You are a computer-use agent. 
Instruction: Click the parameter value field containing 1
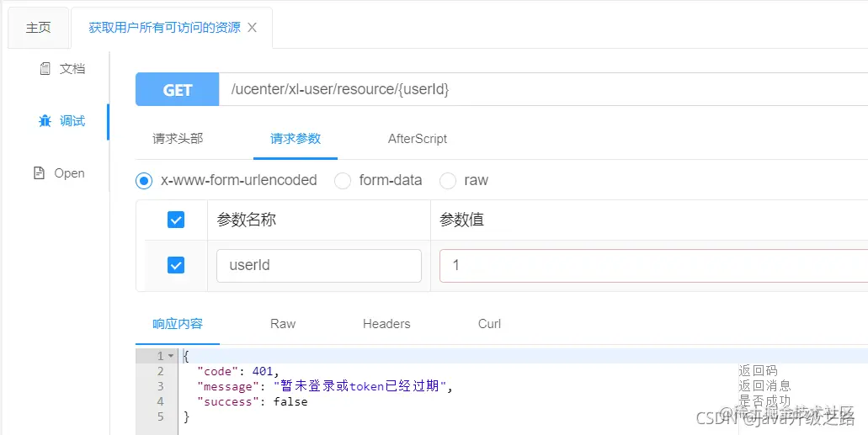coord(654,266)
